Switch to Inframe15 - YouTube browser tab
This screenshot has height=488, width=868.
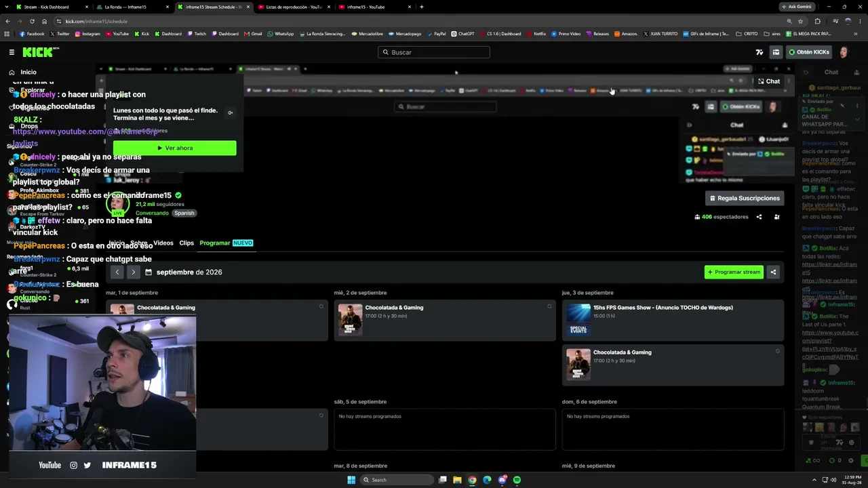coord(375,7)
